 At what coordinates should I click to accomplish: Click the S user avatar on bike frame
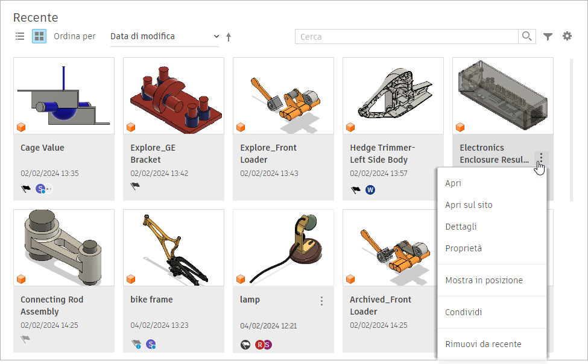(151, 344)
